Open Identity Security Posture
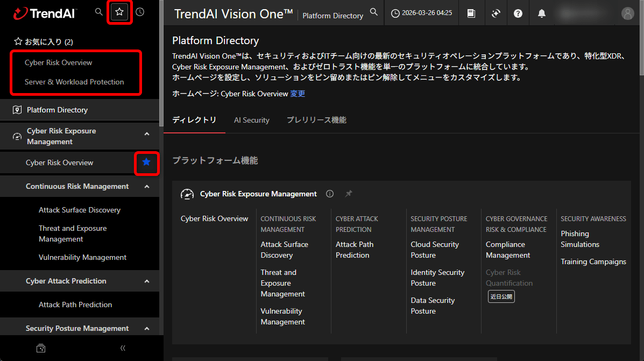Viewport: 644px width, 361px height. [x=437, y=278]
